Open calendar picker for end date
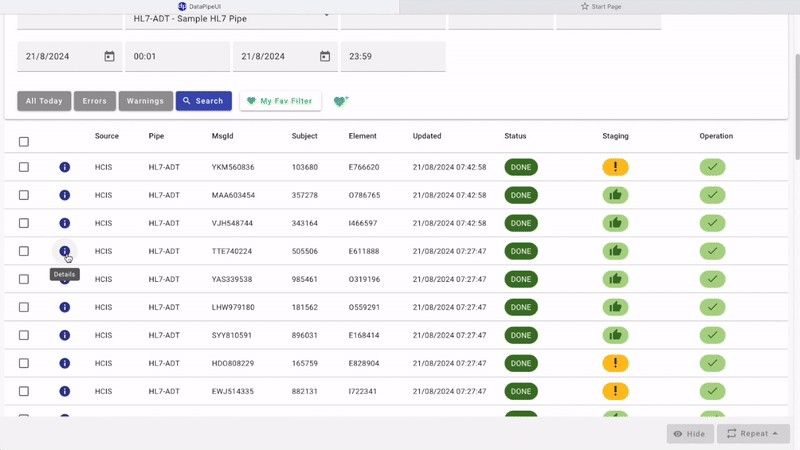Viewport: 800px width, 450px height. (x=325, y=57)
